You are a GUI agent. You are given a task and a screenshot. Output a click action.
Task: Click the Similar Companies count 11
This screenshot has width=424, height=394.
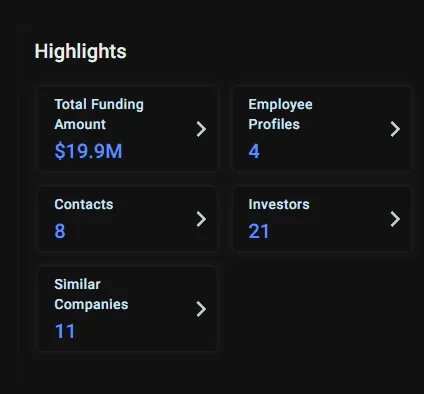tap(65, 331)
